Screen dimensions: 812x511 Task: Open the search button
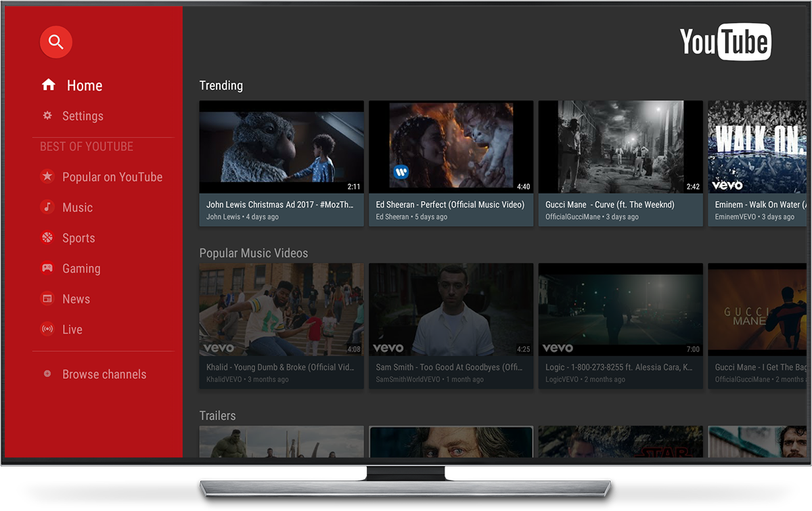pos(56,42)
